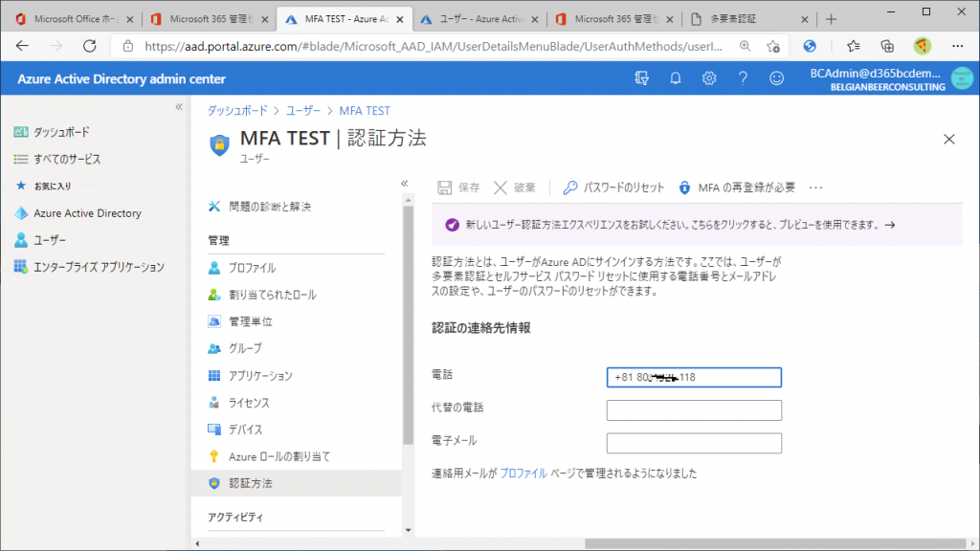The height and width of the screenshot is (551, 980).
Task: Open the help question mark
Action: (743, 78)
